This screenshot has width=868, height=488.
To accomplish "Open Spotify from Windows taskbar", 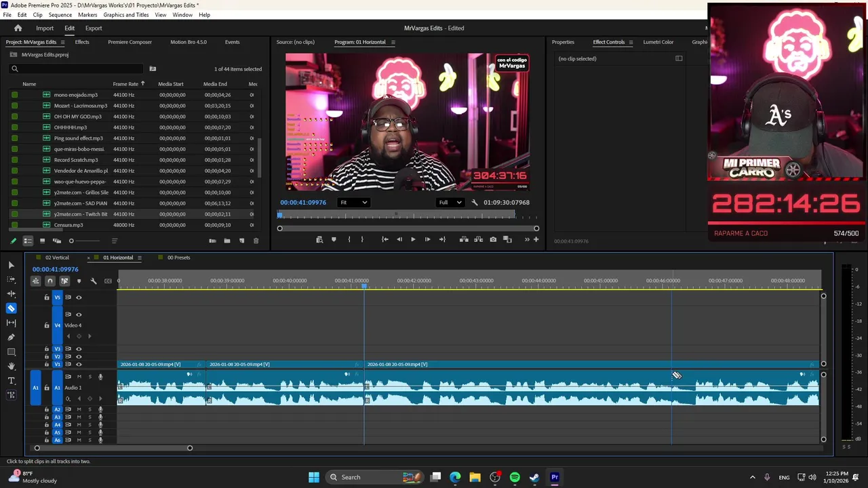I will (x=515, y=477).
